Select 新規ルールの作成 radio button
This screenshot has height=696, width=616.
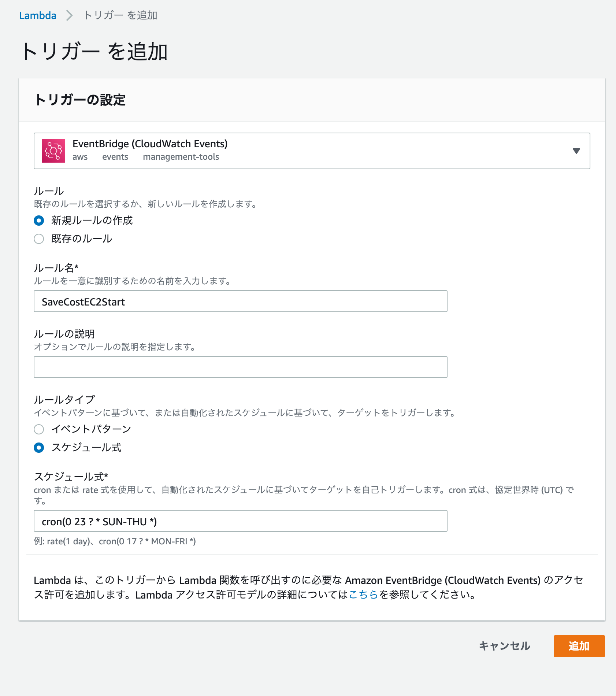pos(39,221)
